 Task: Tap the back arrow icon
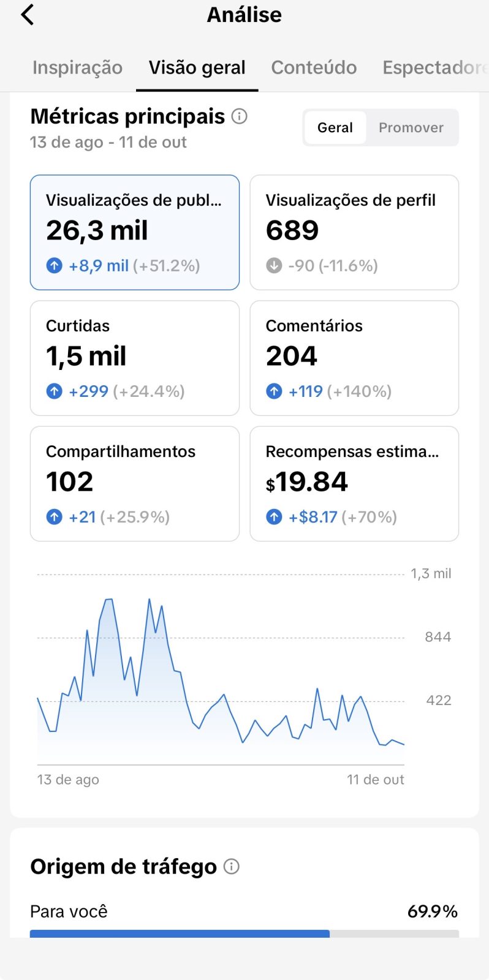[x=28, y=15]
